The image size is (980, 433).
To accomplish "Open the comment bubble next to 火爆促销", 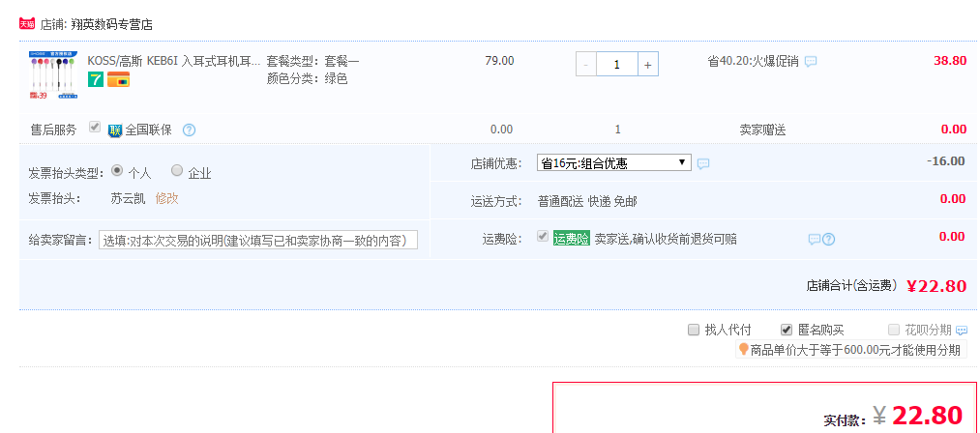I will (x=811, y=62).
